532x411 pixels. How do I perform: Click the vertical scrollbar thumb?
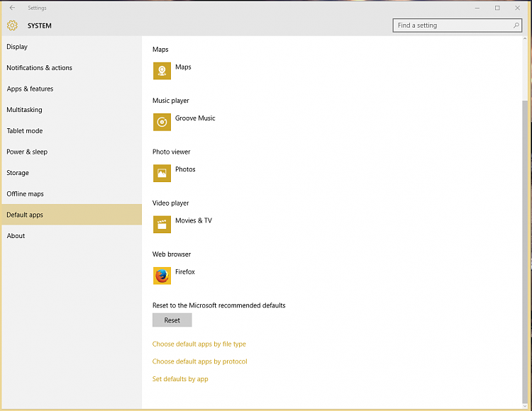(x=525, y=250)
